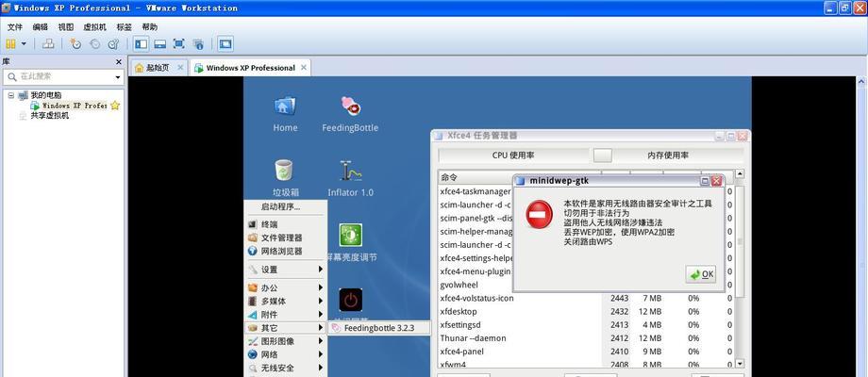The width and height of the screenshot is (868, 377).
Task: Select the xfce4-taskmanager process row
Action: 475,192
